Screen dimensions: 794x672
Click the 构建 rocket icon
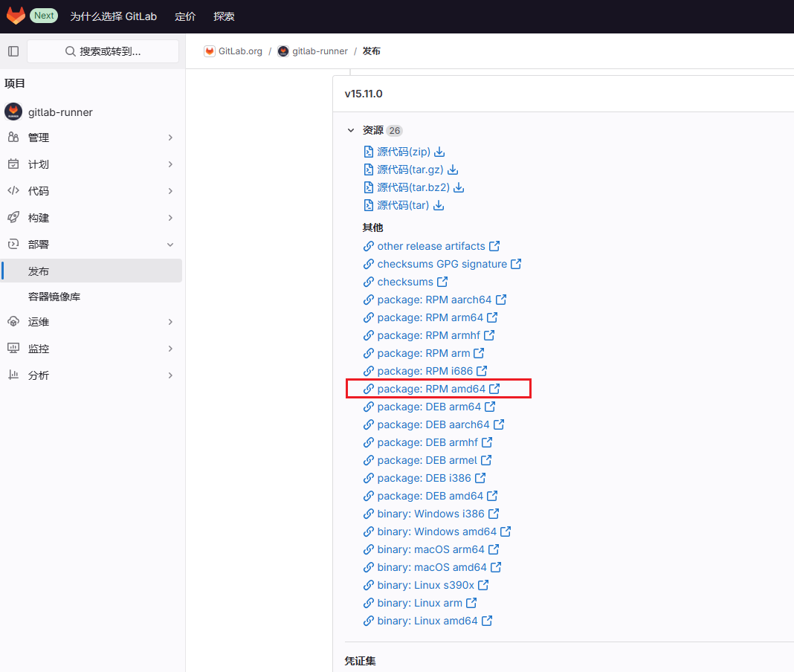coord(13,218)
